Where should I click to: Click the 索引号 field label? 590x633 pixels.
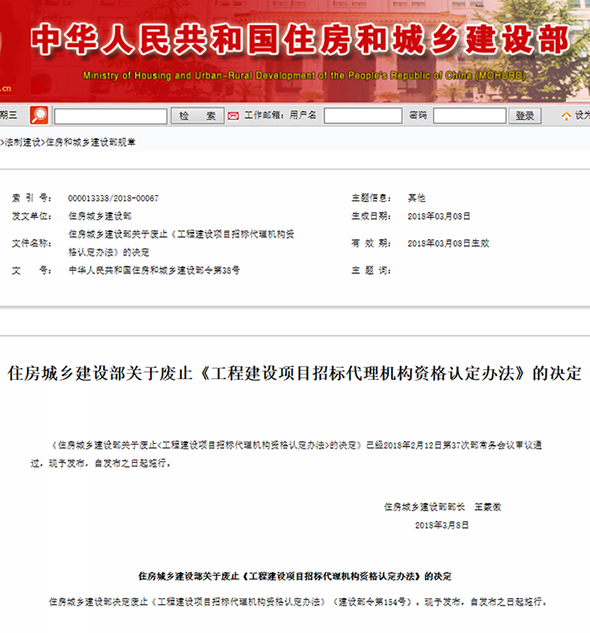click(x=31, y=198)
